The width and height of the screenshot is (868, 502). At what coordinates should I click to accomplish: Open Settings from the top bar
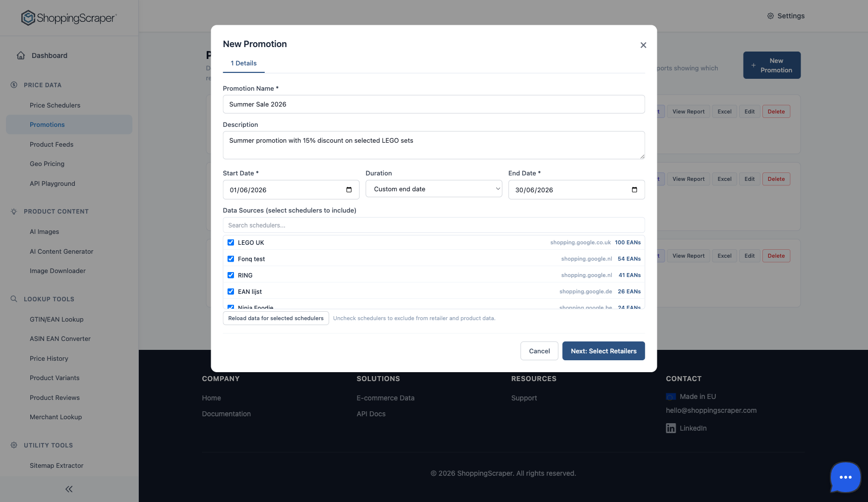pyautogui.click(x=786, y=16)
